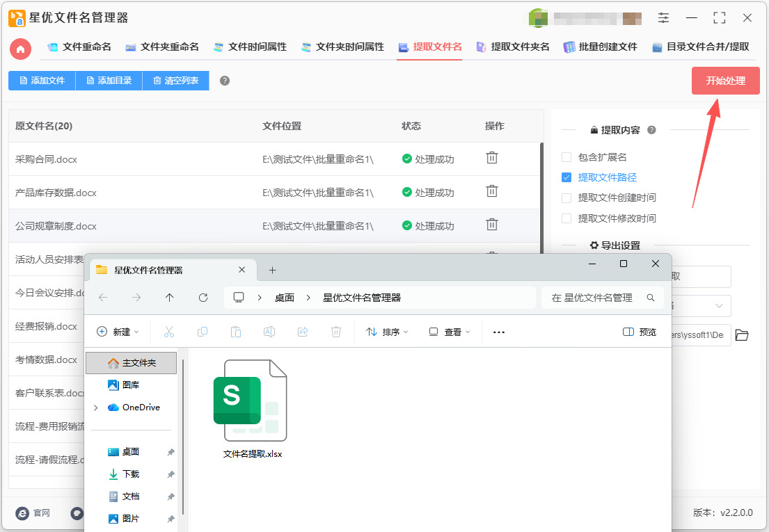This screenshot has width=769, height=532.
Task: Open the 提取文件夹名 tab
Action: coord(513,47)
